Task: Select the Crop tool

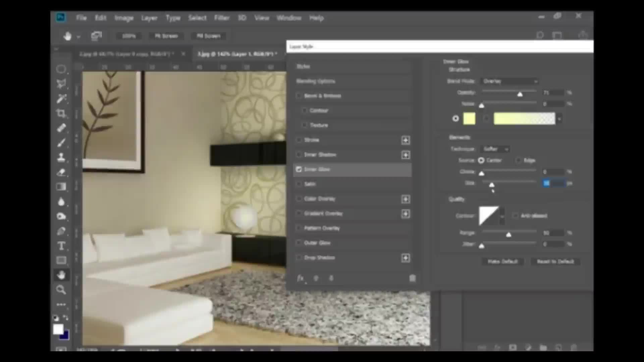Action: [x=61, y=113]
